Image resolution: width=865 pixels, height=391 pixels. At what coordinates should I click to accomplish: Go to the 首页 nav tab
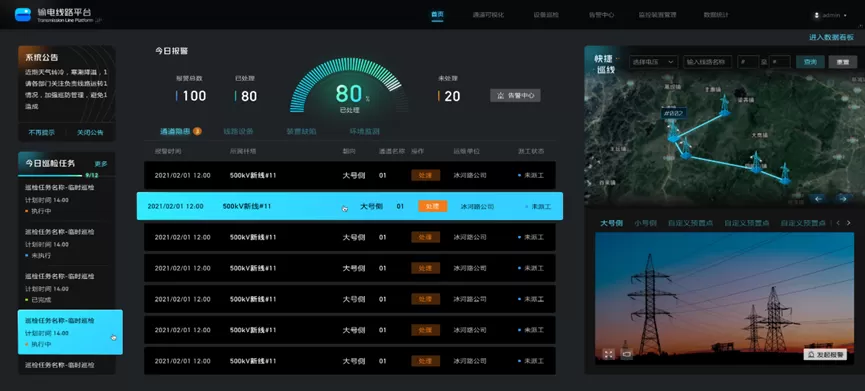click(437, 15)
